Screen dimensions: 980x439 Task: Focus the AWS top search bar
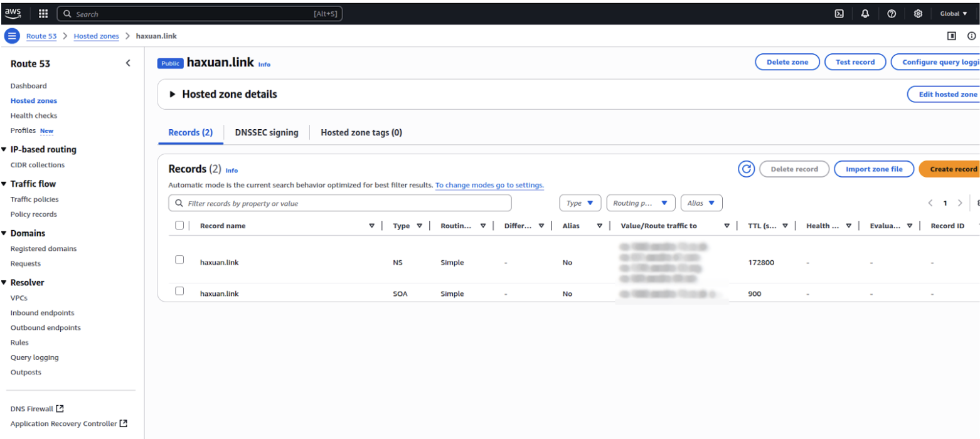(x=200, y=13)
